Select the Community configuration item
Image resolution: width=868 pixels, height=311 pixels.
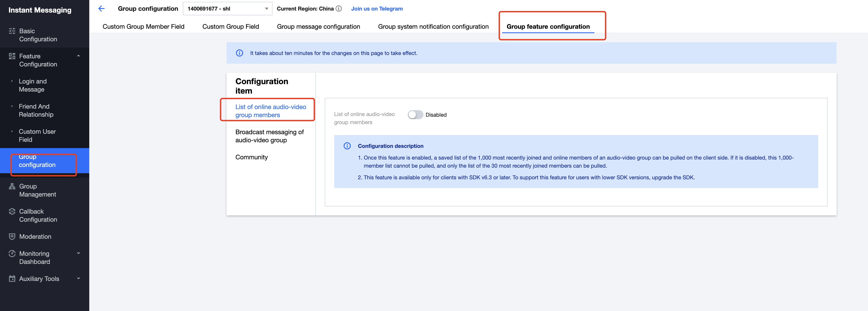pos(251,157)
